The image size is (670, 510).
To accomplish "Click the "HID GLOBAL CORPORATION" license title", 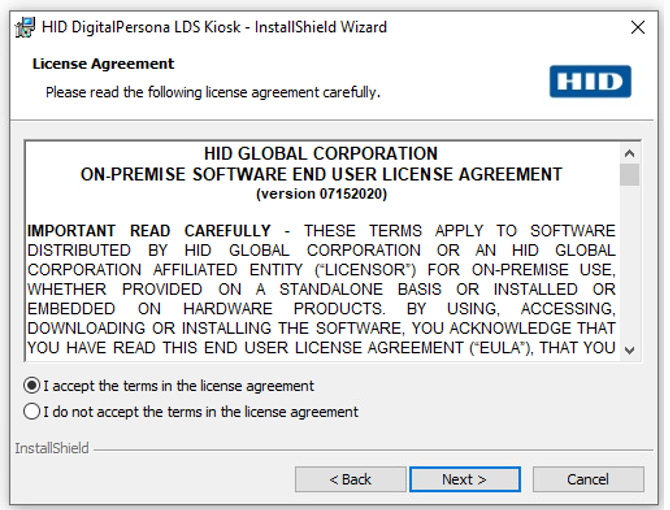I will click(x=320, y=154).
